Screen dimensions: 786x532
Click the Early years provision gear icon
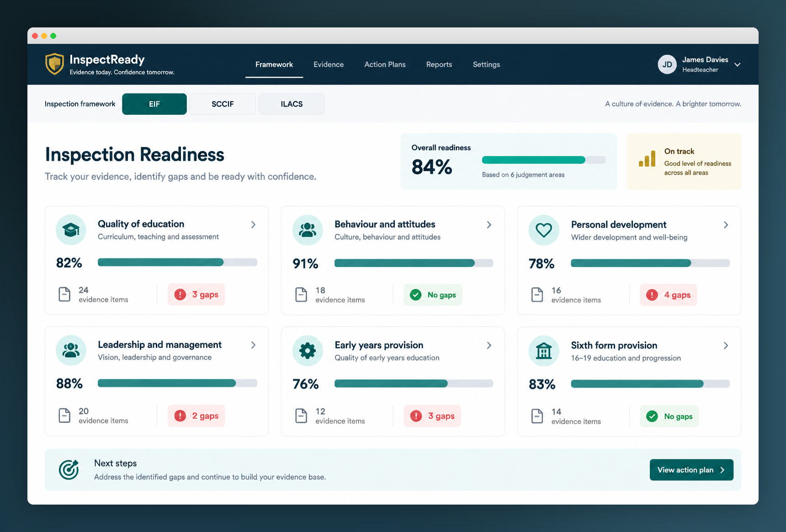pos(308,351)
